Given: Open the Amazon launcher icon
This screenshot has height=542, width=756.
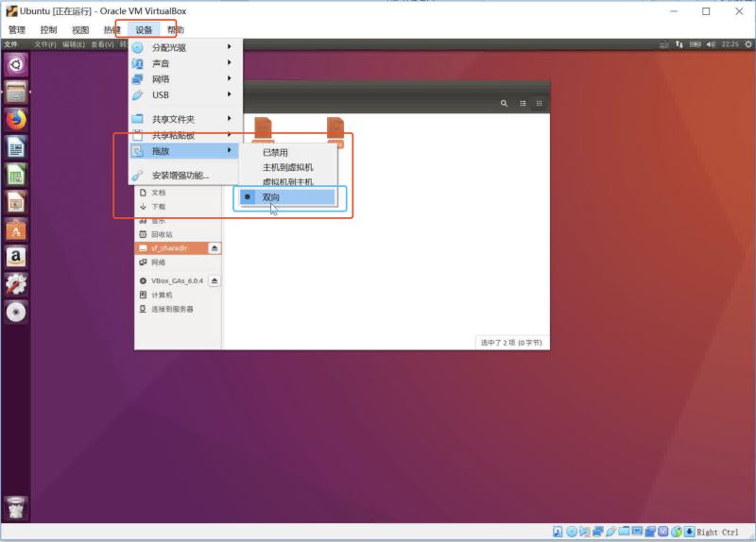Looking at the screenshot, I should 16,257.
